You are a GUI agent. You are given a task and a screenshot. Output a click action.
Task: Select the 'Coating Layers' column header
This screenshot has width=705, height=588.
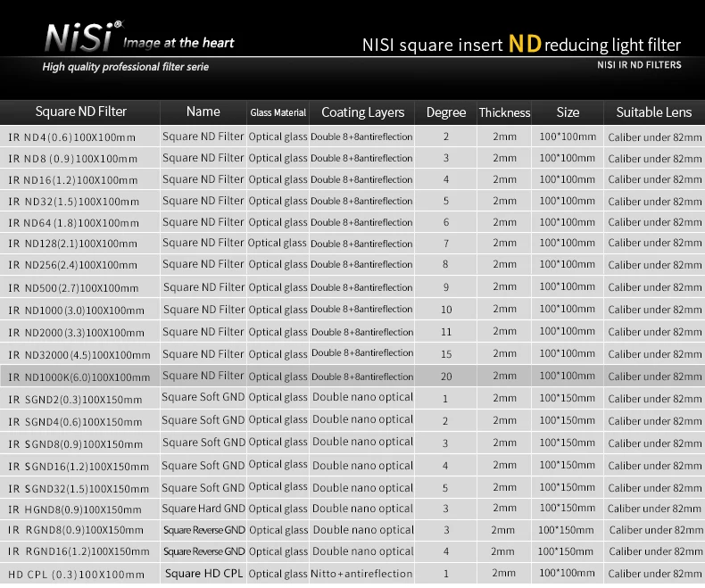tap(363, 112)
